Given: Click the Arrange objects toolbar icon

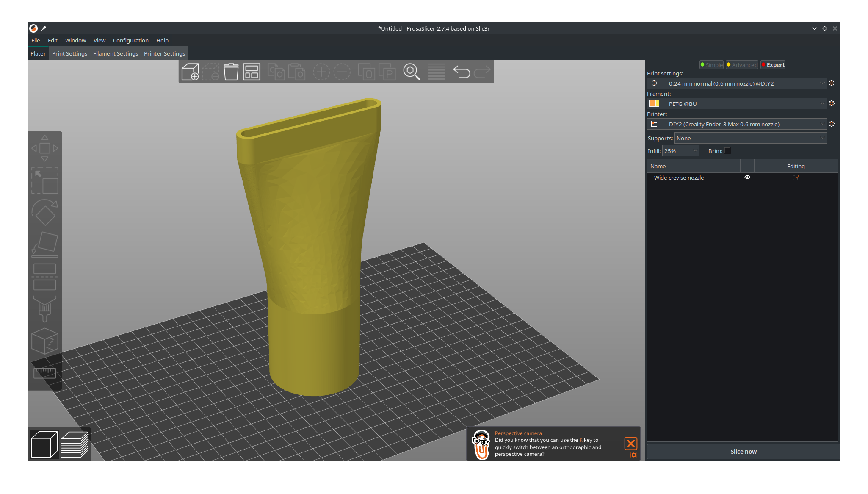Looking at the screenshot, I should tap(252, 72).
